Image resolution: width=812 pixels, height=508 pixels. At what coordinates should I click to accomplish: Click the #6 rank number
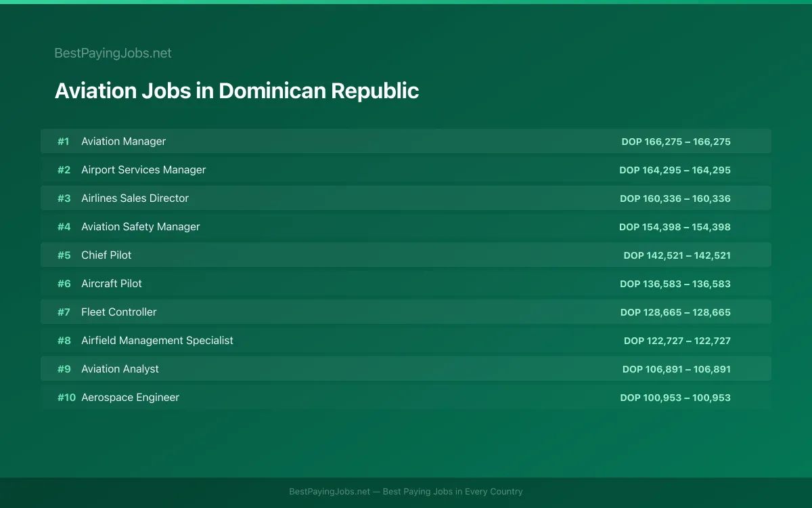point(64,284)
